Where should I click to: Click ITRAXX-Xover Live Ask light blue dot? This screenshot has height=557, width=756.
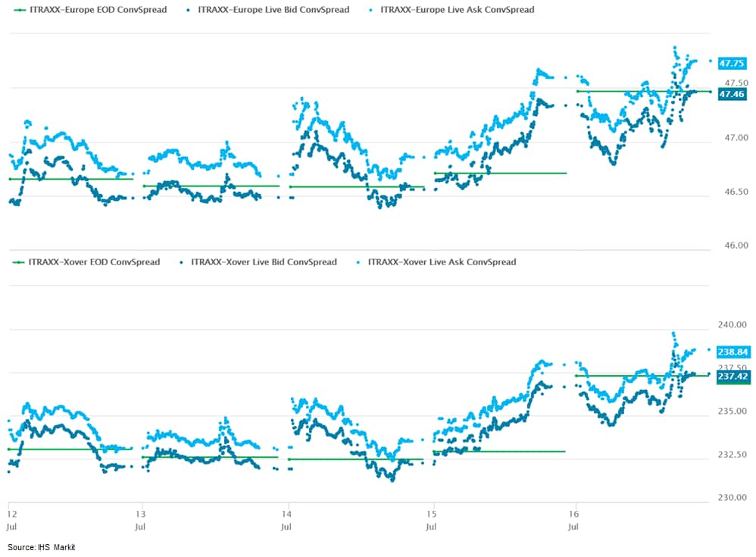(x=360, y=262)
